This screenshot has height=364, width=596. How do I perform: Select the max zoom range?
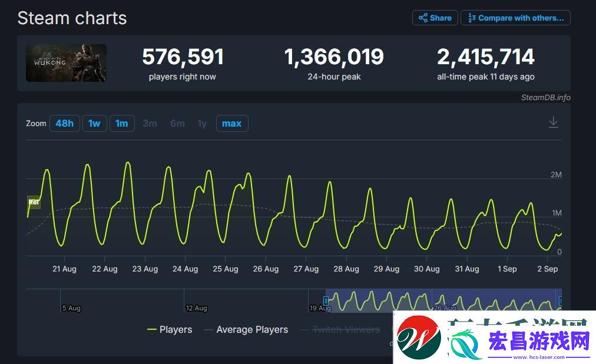[x=232, y=124]
